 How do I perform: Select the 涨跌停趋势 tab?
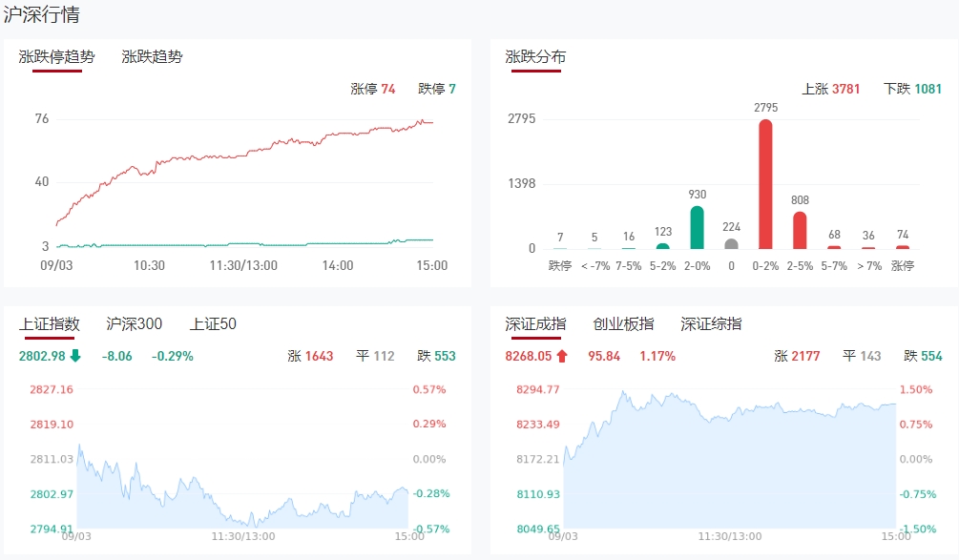click(56, 56)
